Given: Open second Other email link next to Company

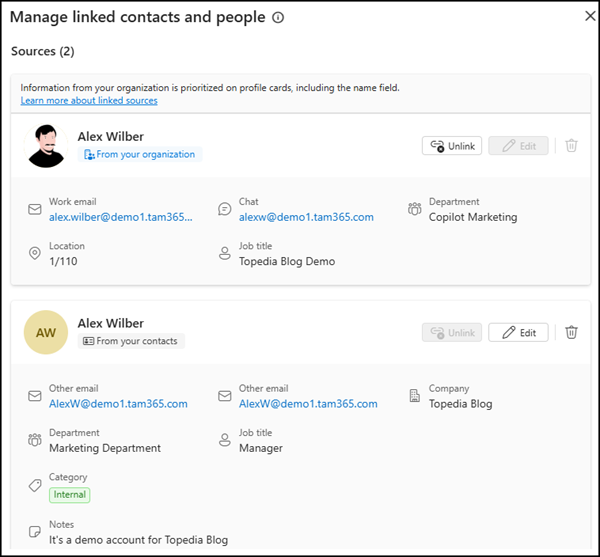Looking at the screenshot, I should [x=308, y=404].
